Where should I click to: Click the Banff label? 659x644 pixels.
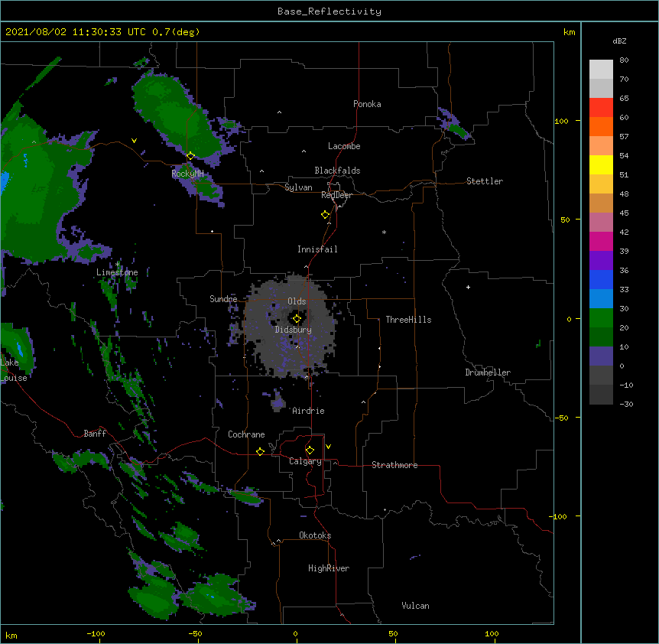(x=95, y=434)
